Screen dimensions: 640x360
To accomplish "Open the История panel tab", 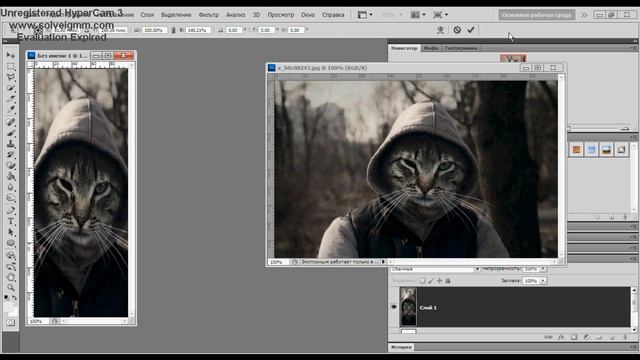I will (401, 347).
